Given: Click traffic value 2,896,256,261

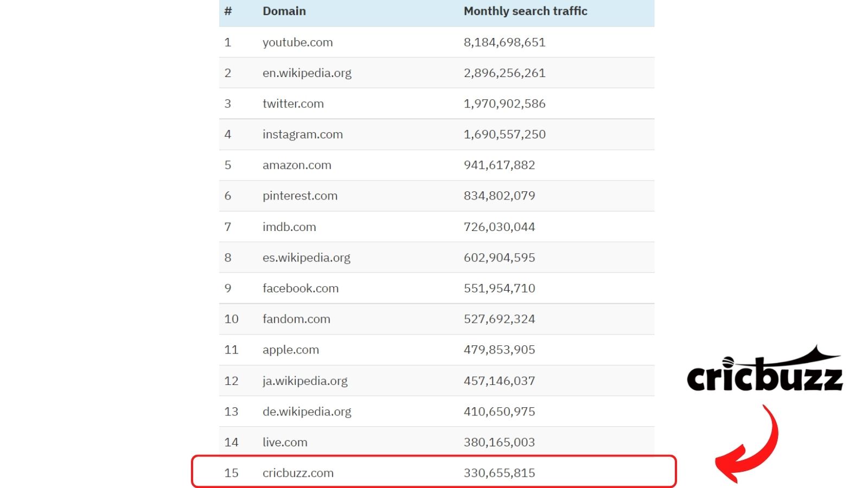Looking at the screenshot, I should pos(505,73).
